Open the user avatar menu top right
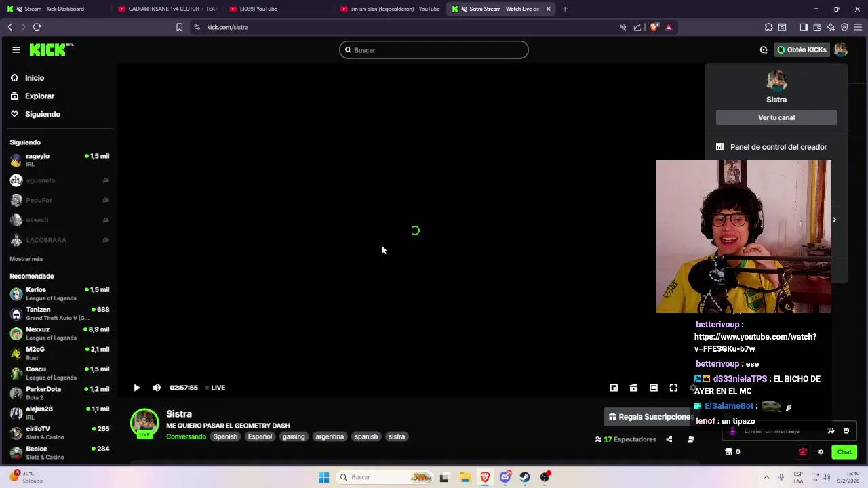The width and height of the screenshot is (868, 488). tap(841, 49)
